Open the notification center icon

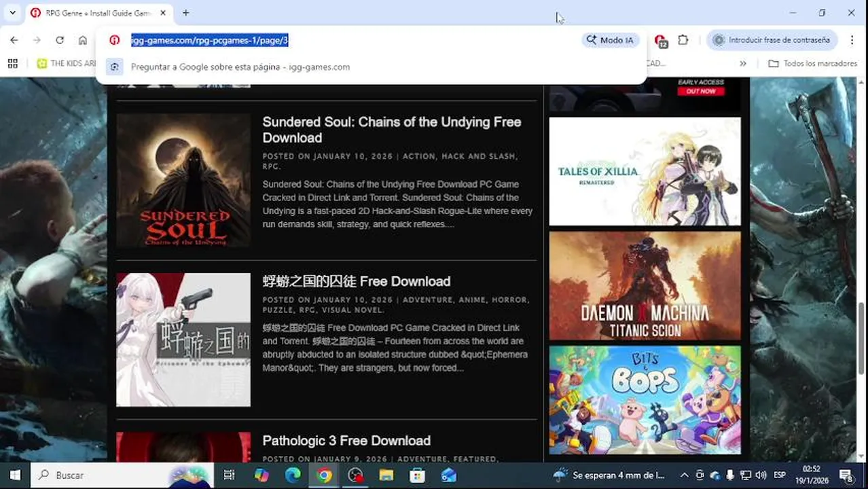[846, 475]
